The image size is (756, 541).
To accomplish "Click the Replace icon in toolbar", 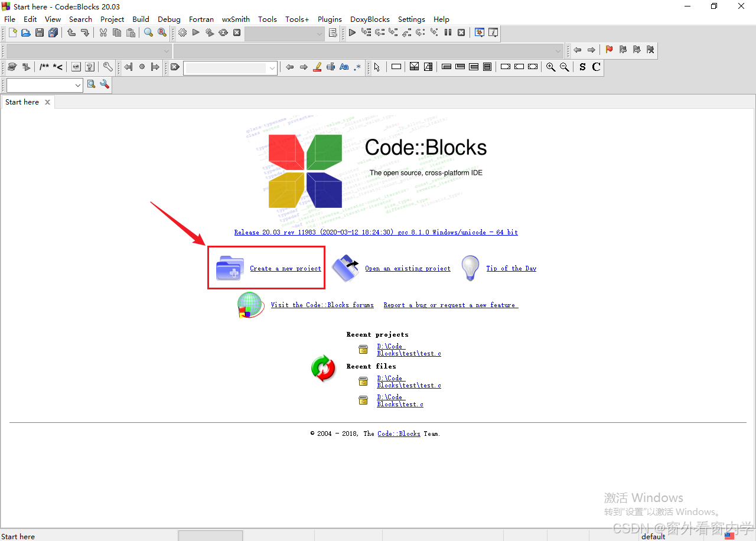I will 162,33.
